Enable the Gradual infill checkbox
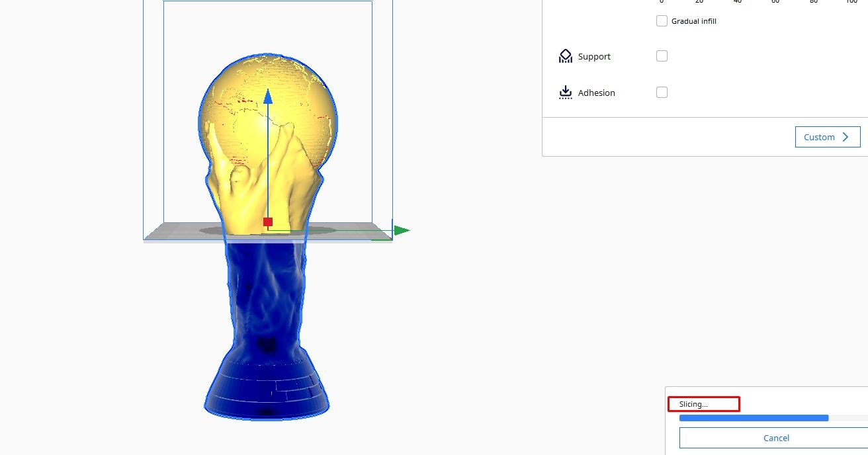Image resolution: width=868 pixels, height=455 pixels. [x=662, y=21]
